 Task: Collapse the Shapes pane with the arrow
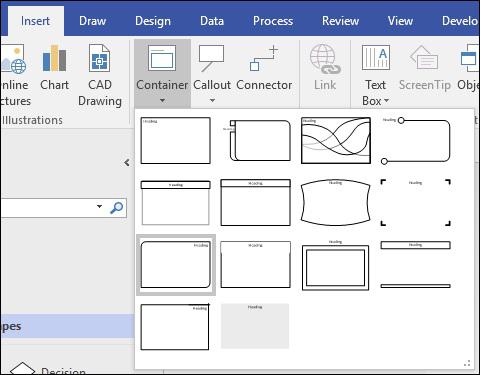(x=127, y=163)
